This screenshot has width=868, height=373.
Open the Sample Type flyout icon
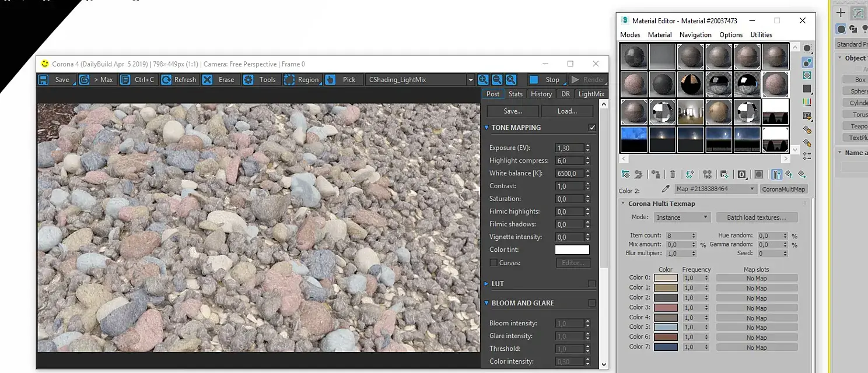pos(807,48)
